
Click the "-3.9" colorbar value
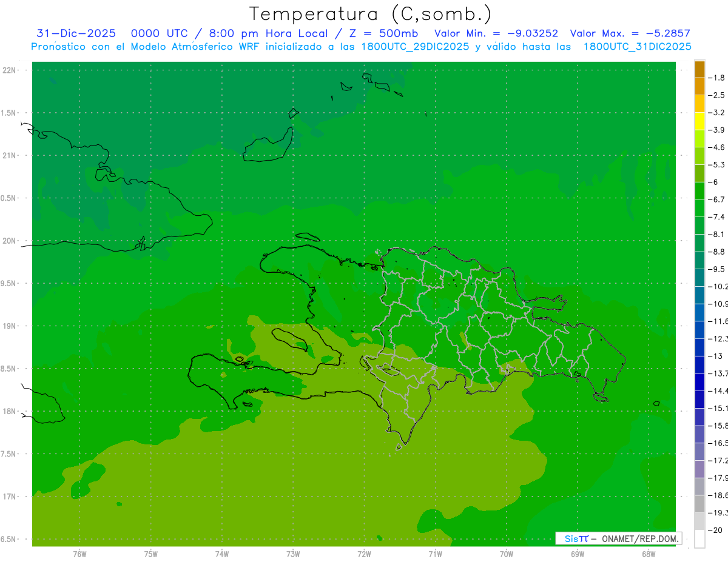click(716, 130)
